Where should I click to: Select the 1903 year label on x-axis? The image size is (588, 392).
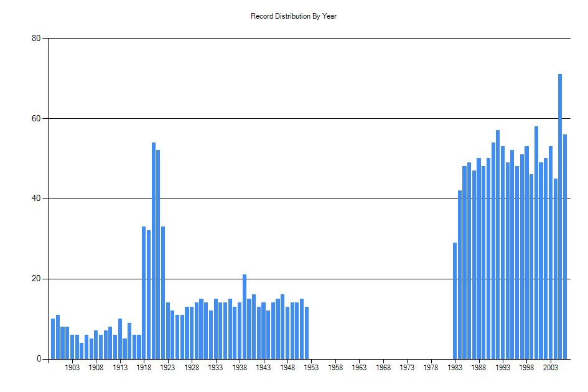(74, 366)
